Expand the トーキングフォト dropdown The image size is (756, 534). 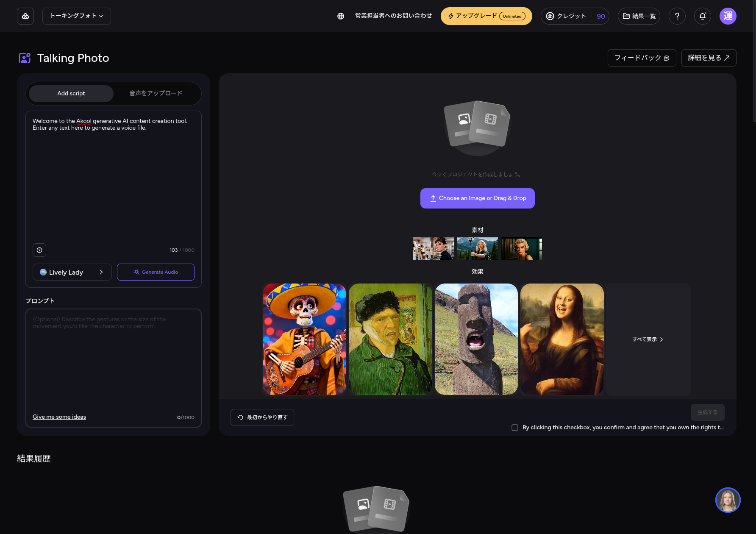(77, 16)
